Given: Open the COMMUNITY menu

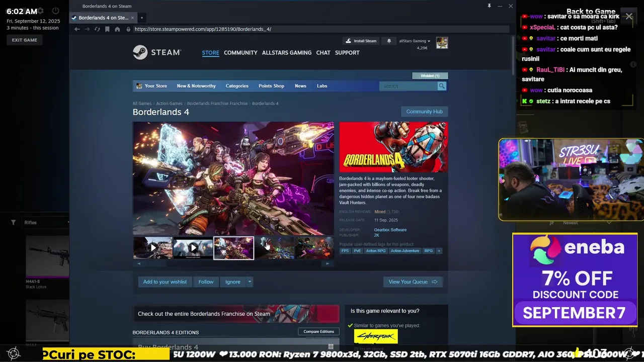Looking at the screenshot, I should (x=240, y=53).
